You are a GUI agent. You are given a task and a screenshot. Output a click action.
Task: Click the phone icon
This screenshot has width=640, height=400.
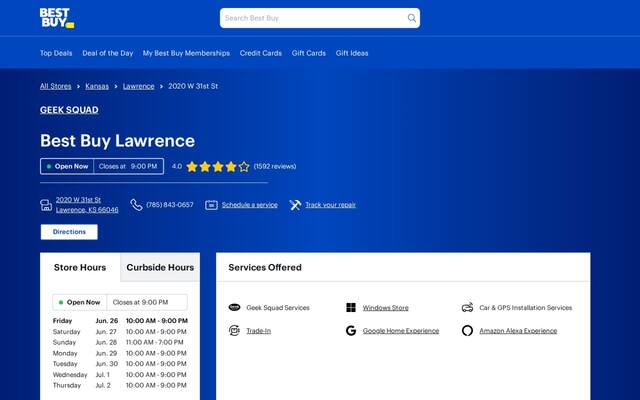(136, 205)
